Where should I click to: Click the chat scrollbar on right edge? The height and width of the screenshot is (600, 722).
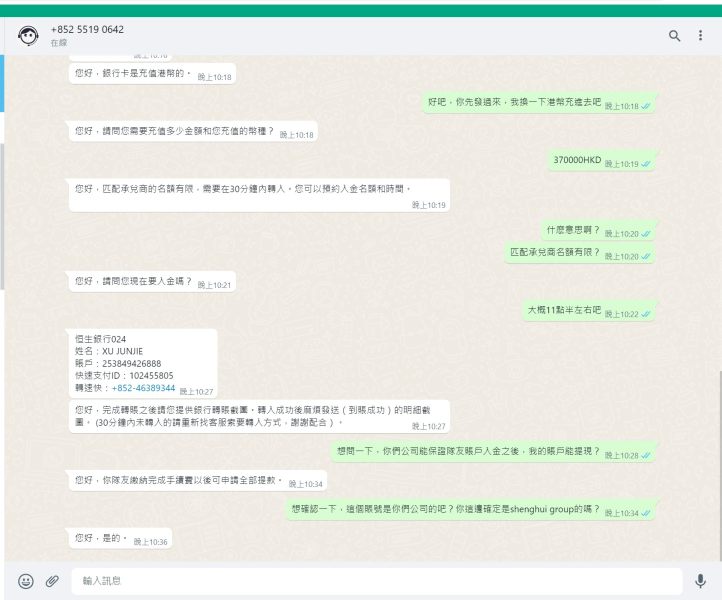(719, 466)
